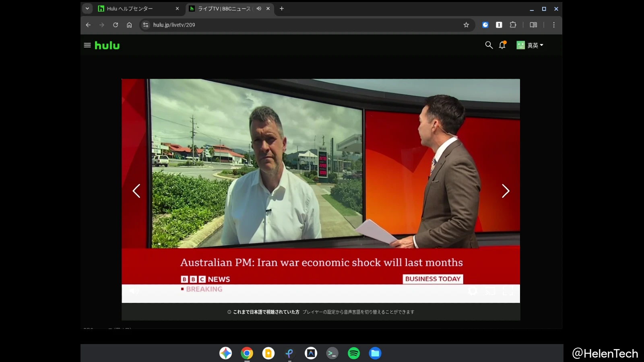Toggle the blue extension icon in the toolbar
Viewport: 644px width, 362px height.
tap(485, 25)
